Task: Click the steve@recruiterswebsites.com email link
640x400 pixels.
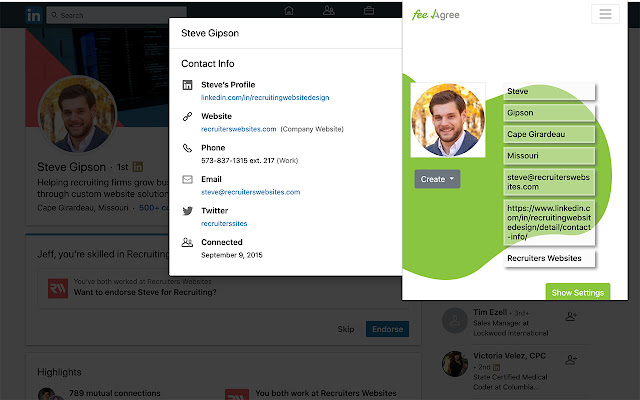Action: pyautogui.click(x=251, y=192)
